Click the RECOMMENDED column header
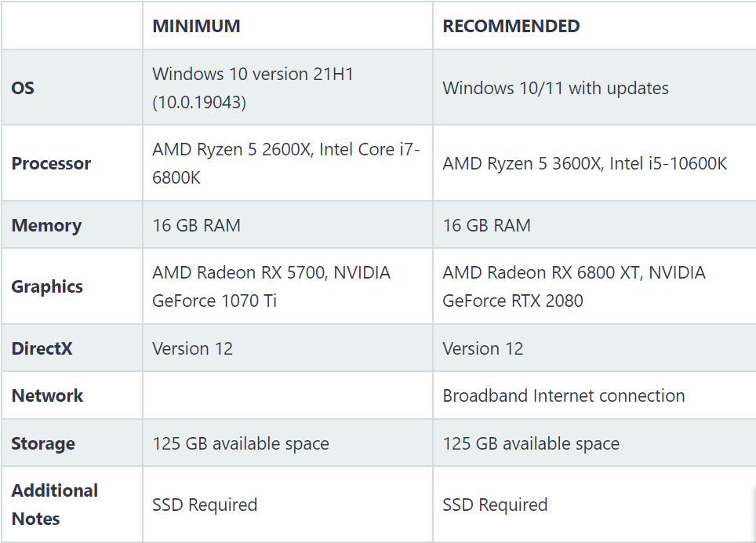The height and width of the screenshot is (543, 756). [511, 26]
